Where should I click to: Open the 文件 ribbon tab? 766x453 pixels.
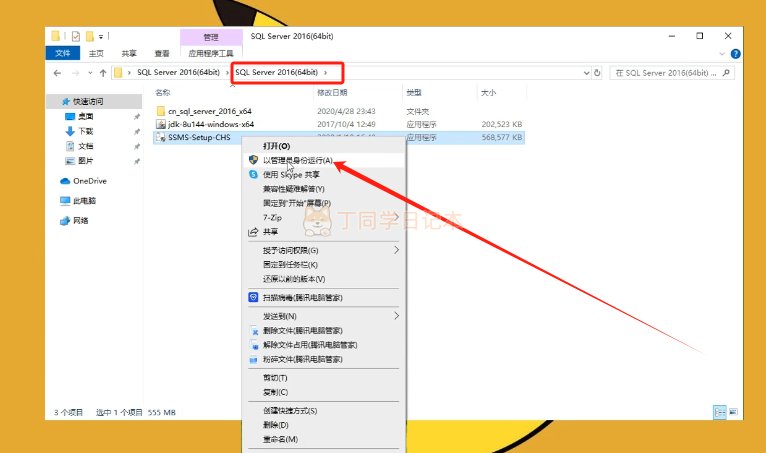pos(63,53)
